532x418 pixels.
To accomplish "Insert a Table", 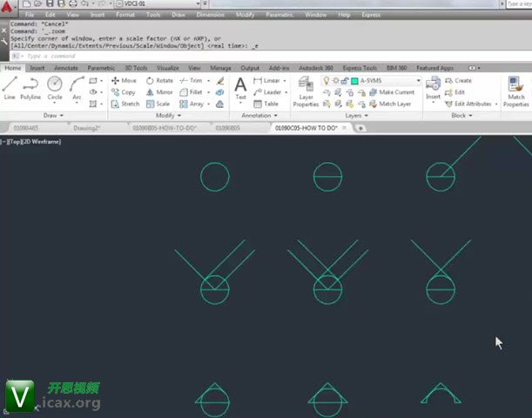I will coord(266,104).
